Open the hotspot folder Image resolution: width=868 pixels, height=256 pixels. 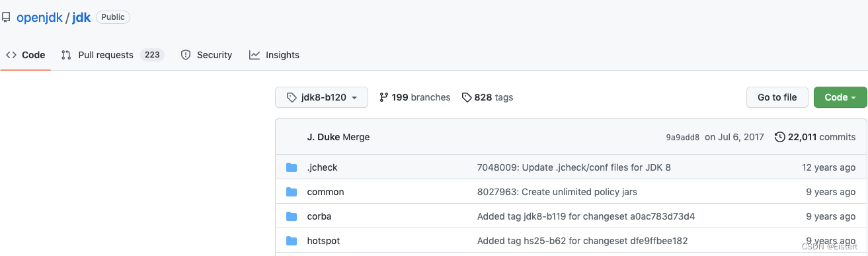pyautogui.click(x=323, y=241)
